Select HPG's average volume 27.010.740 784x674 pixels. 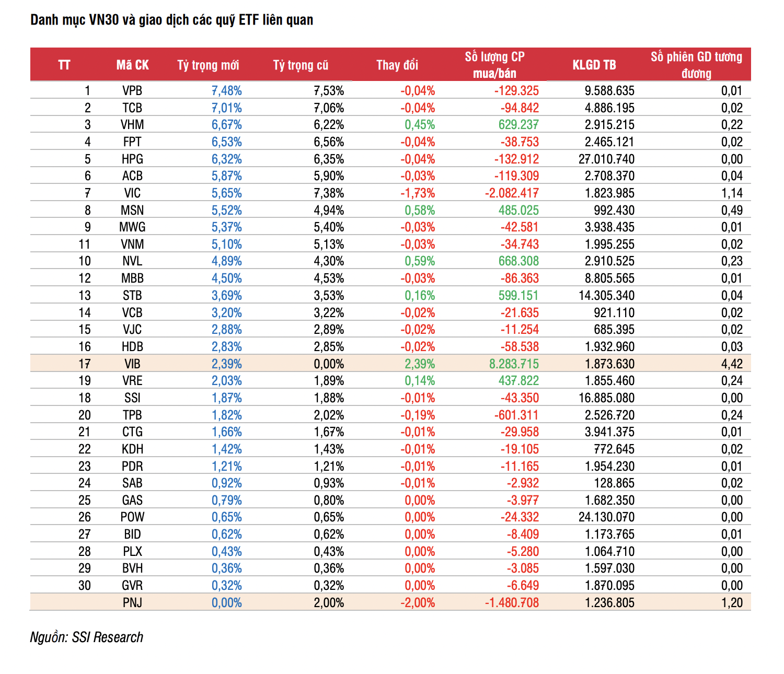coord(606,159)
